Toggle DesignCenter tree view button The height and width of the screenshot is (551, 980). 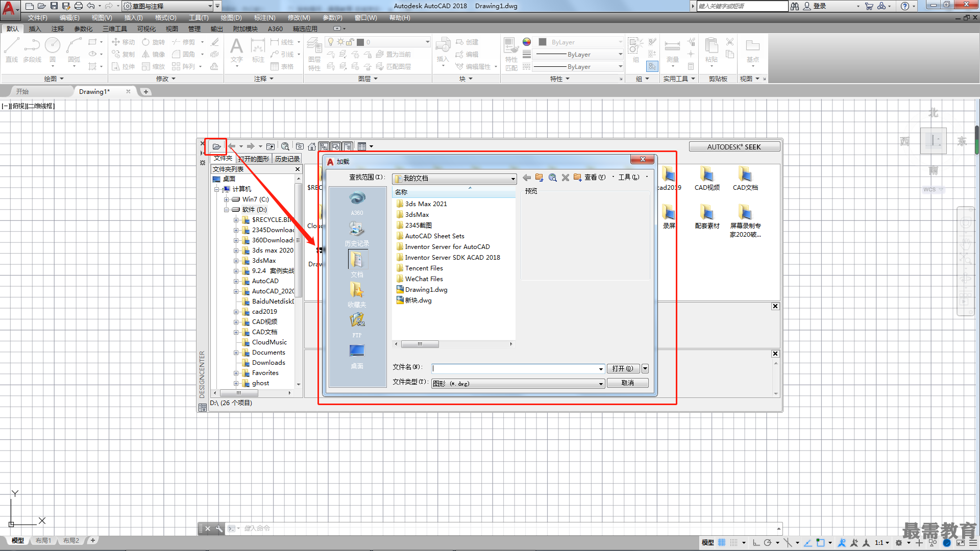tap(324, 146)
